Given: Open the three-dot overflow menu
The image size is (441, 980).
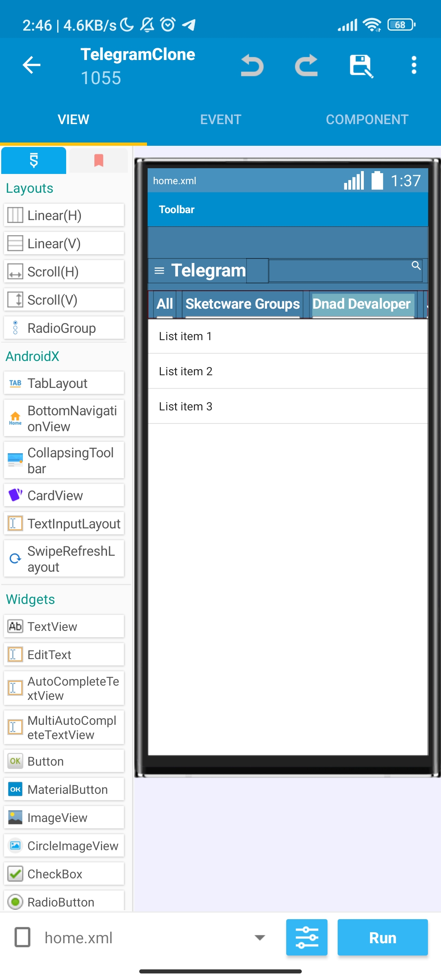Looking at the screenshot, I should 414,65.
